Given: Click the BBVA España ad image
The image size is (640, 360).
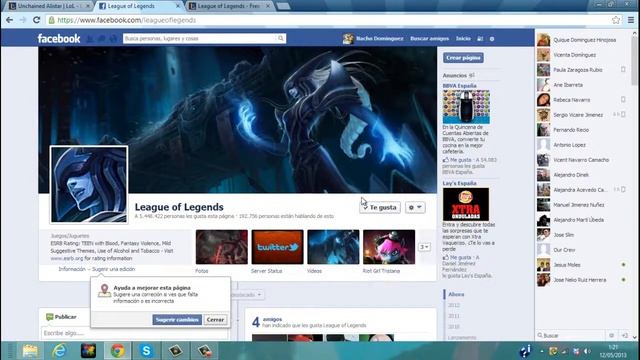Looking at the screenshot, I should coord(466,107).
